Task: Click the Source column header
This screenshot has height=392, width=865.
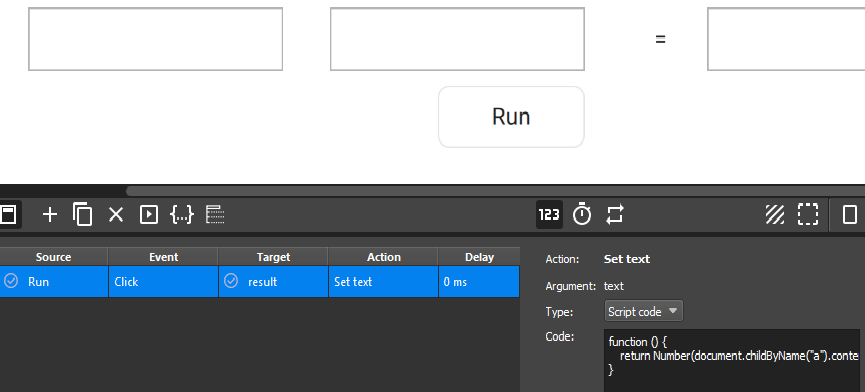Action: point(54,257)
